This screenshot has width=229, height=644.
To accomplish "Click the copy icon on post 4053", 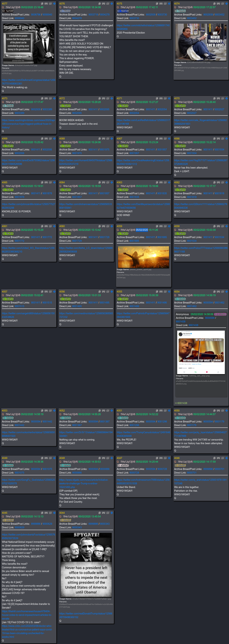I will click(42, 411).
